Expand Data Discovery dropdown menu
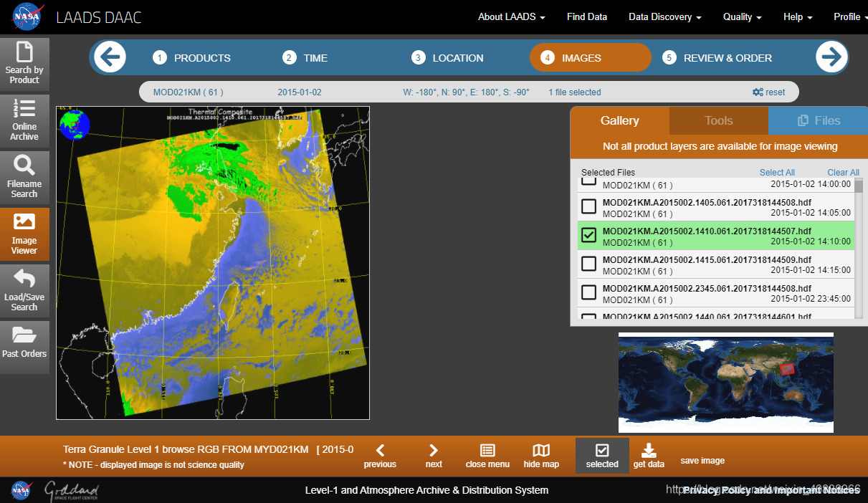This screenshot has width=868, height=503. (x=664, y=16)
